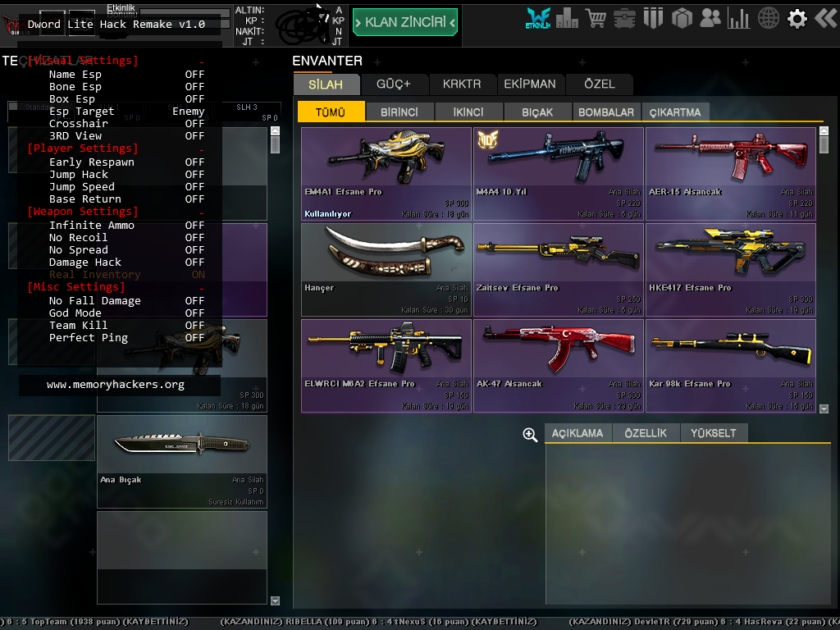Select the Ana Bıçak knife slot
The height and width of the screenshot is (630, 840).
pos(181,461)
